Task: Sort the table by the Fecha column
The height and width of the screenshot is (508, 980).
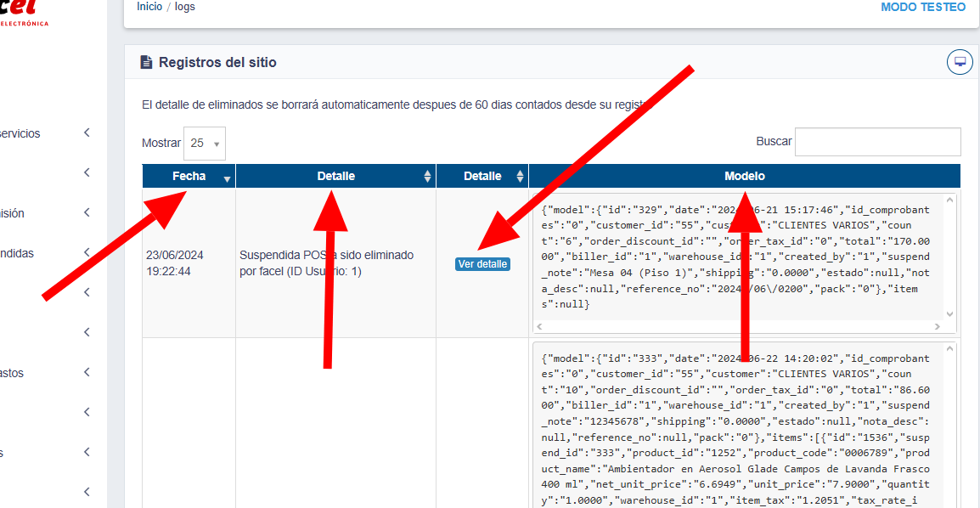Action: coord(189,177)
